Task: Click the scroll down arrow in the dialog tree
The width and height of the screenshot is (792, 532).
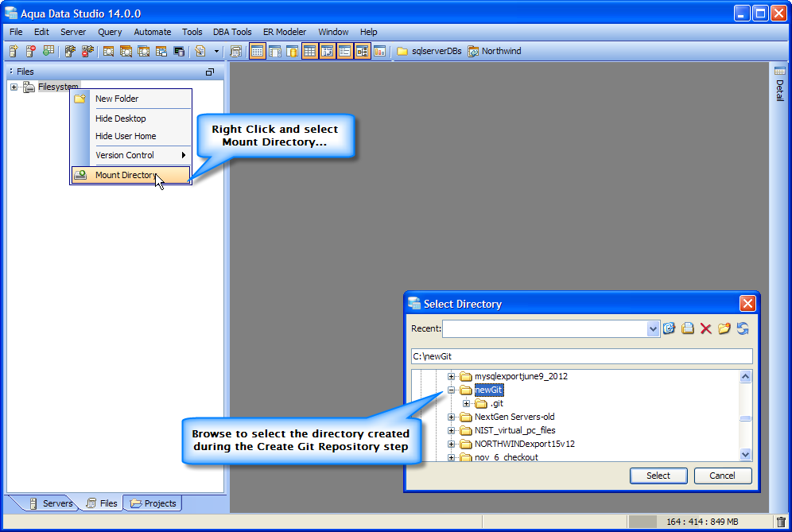Action: (746, 454)
